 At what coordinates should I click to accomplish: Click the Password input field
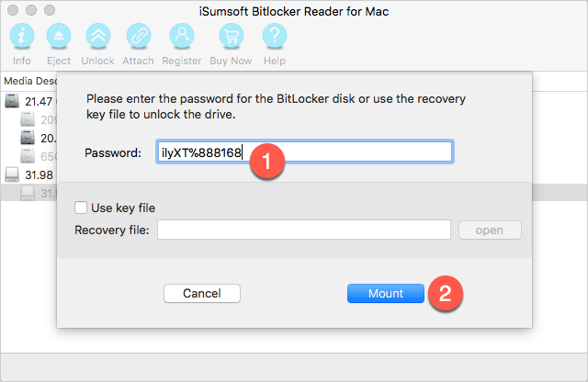point(303,152)
